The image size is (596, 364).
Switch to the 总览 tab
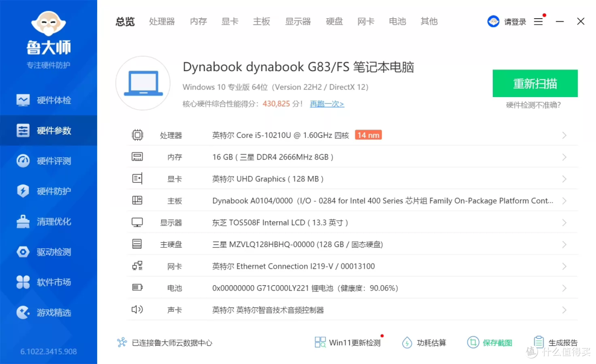pos(125,22)
